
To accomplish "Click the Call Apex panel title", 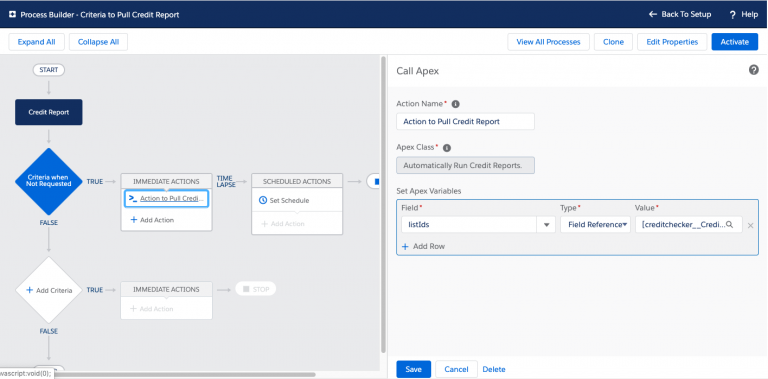I will point(417,71).
